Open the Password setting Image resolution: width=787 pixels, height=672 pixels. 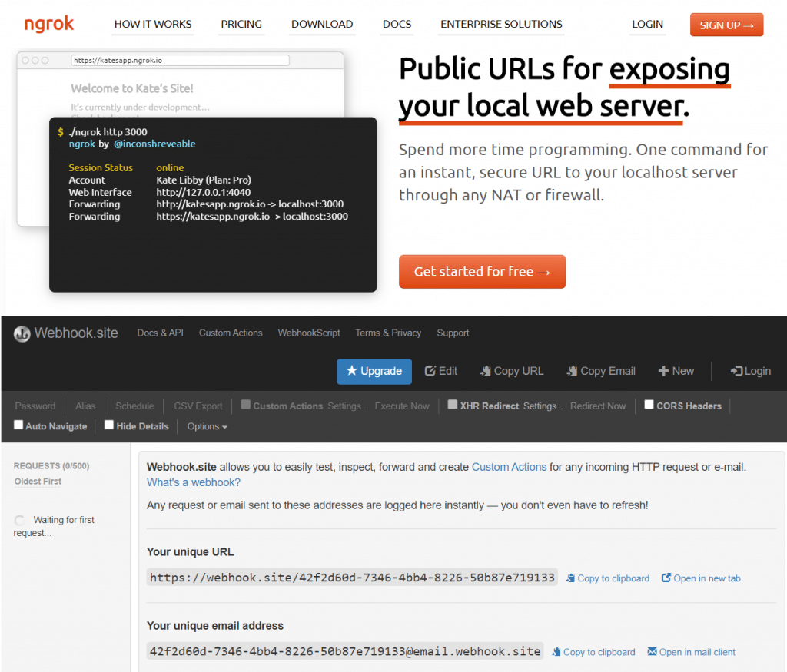[x=35, y=406]
